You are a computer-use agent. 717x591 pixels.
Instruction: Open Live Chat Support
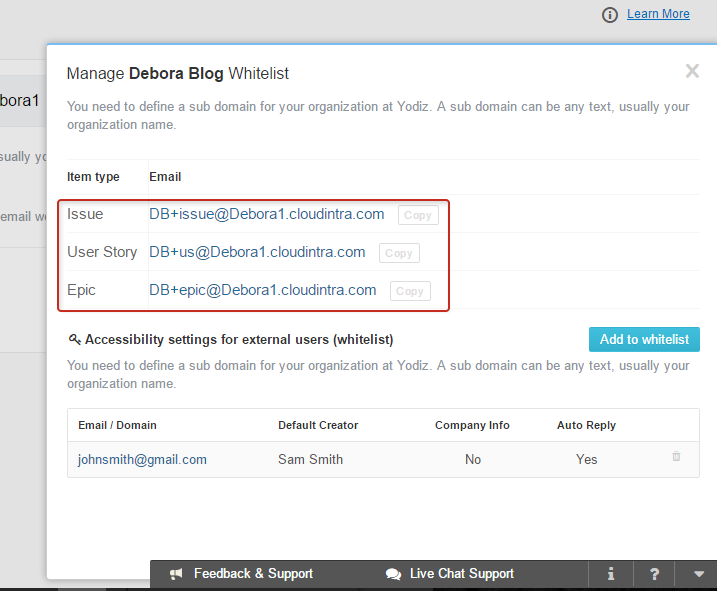[462, 574]
